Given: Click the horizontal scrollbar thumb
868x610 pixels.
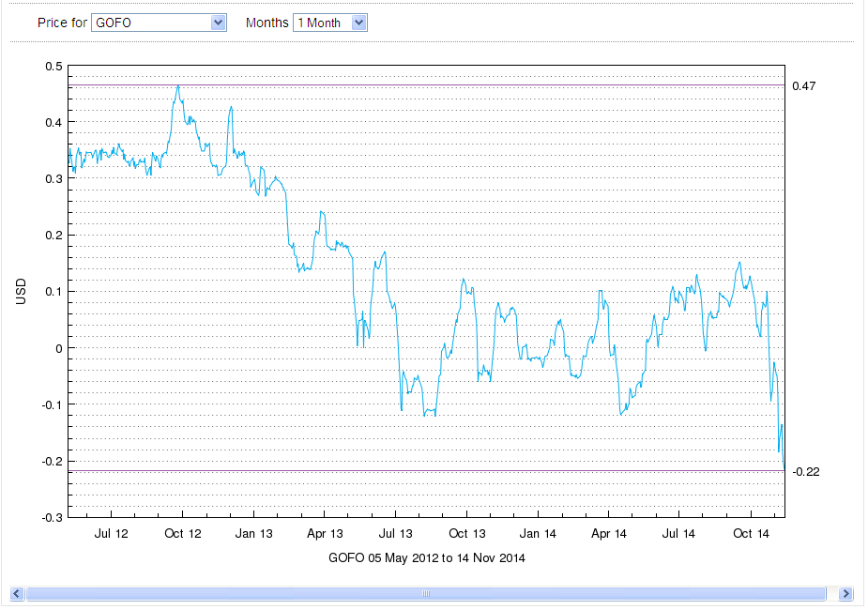Looking at the screenshot, I should [425, 593].
